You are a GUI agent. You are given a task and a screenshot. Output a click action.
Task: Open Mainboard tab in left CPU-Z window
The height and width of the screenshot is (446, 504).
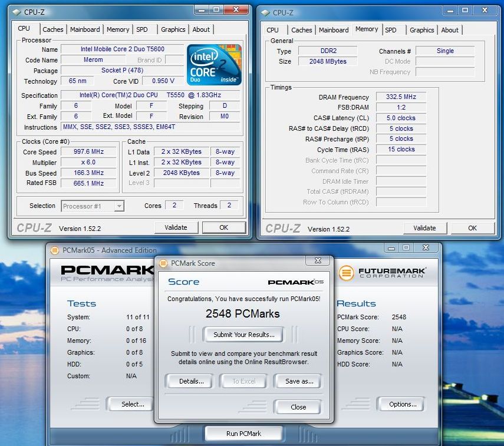pos(85,29)
